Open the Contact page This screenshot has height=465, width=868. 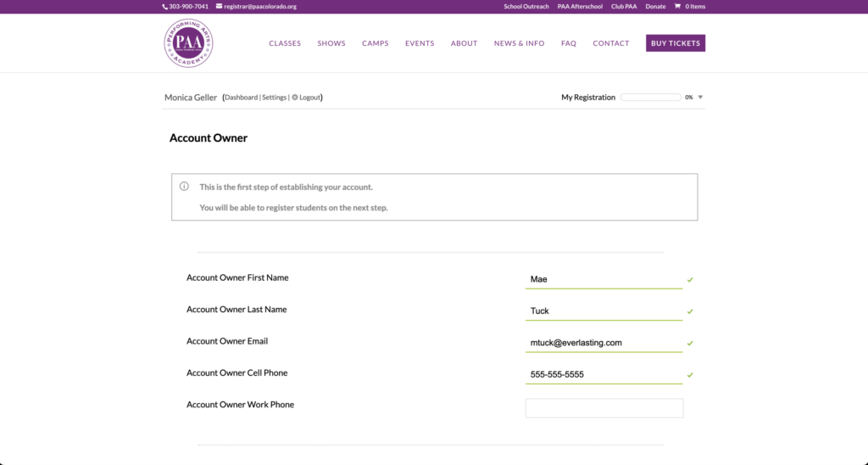point(611,43)
